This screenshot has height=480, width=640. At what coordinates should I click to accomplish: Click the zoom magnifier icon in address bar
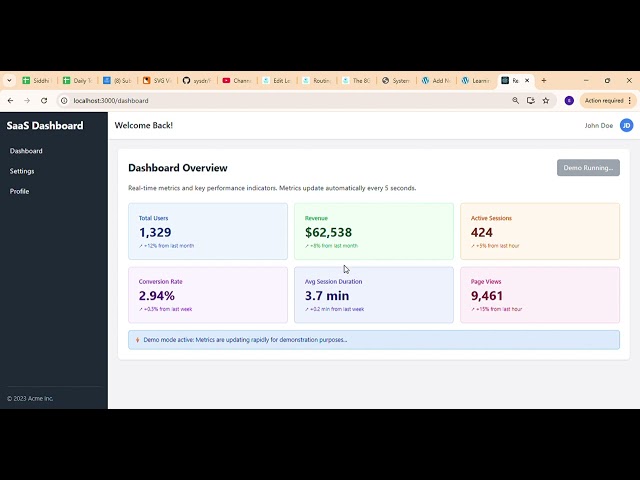[516, 100]
